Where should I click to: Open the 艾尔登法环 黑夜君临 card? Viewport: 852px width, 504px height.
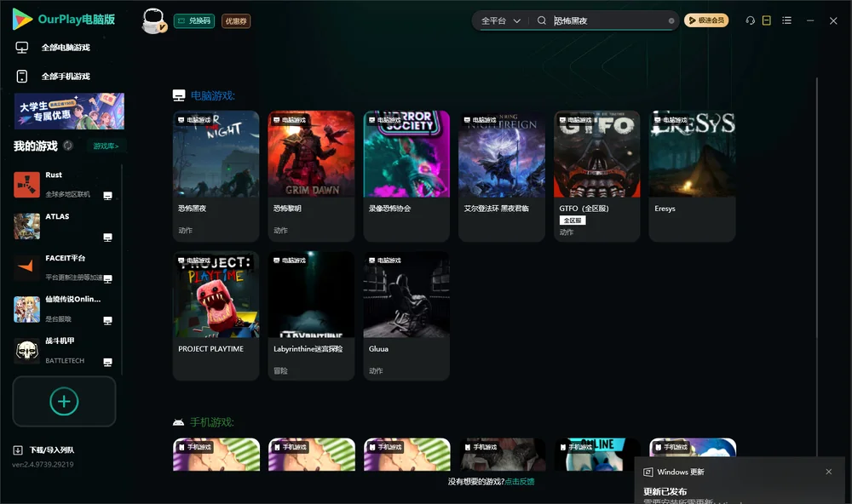[x=502, y=176]
